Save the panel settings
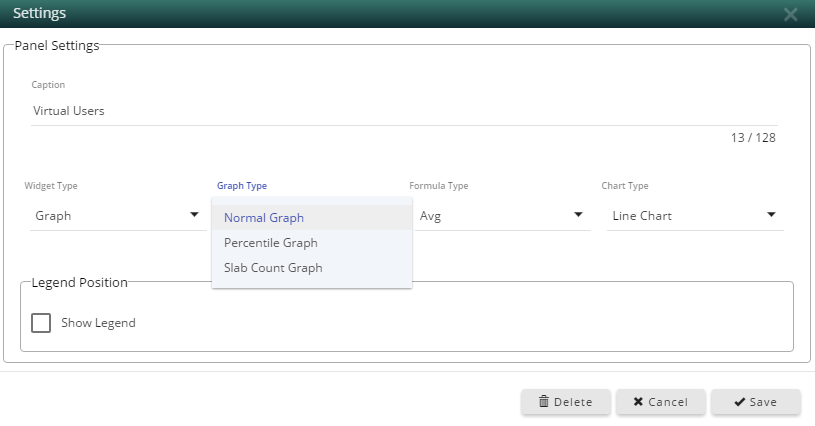Image resolution: width=815 pixels, height=426 pixels. 756,402
